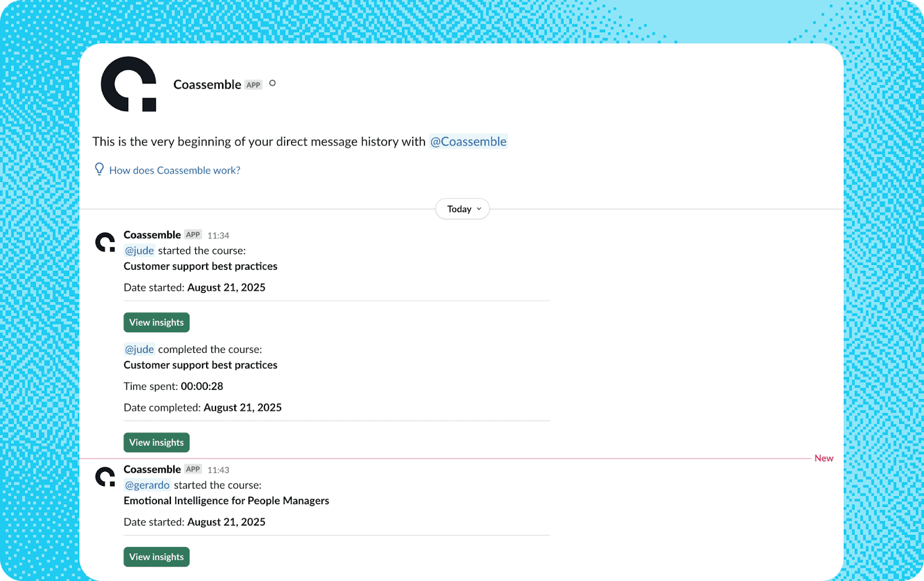Click the large Coassemble logo in header
The image size is (924, 581).
click(x=128, y=84)
